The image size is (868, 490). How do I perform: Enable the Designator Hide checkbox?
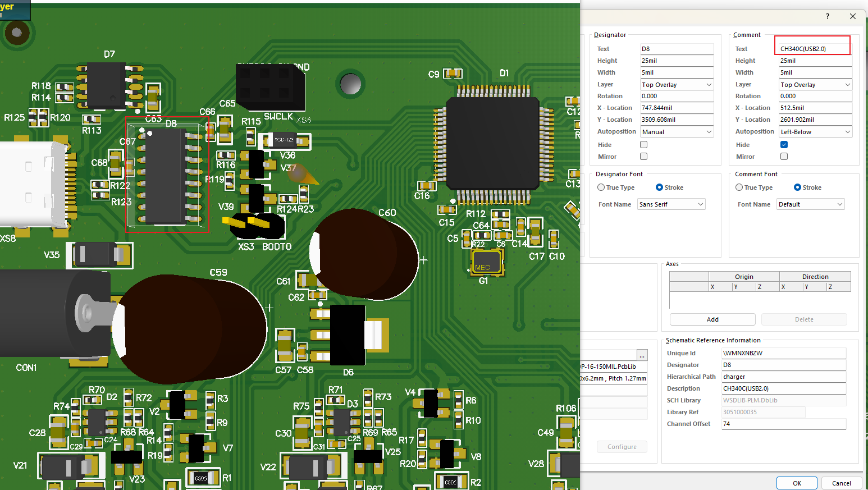click(x=643, y=145)
